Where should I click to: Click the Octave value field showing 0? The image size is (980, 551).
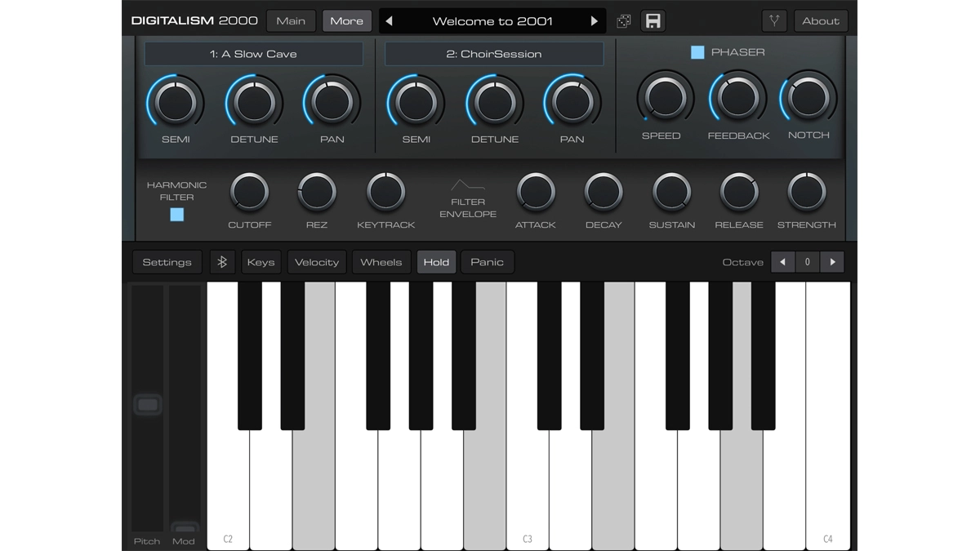tap(808, 262)
